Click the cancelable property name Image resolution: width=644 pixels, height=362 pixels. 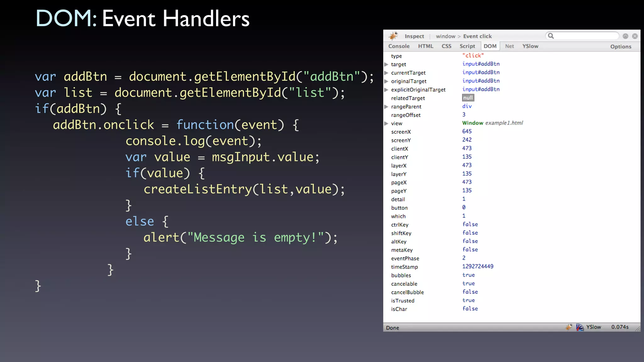[404, 284]
